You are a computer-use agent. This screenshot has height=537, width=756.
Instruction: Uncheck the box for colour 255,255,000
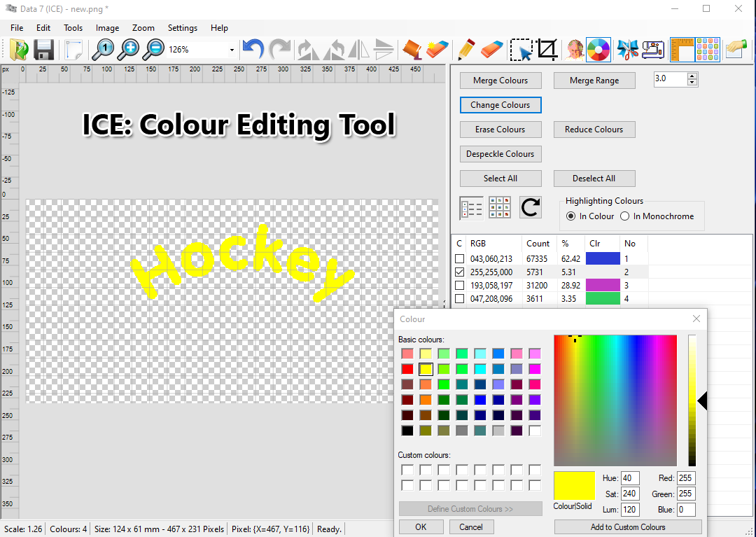[x=460, y=272]
